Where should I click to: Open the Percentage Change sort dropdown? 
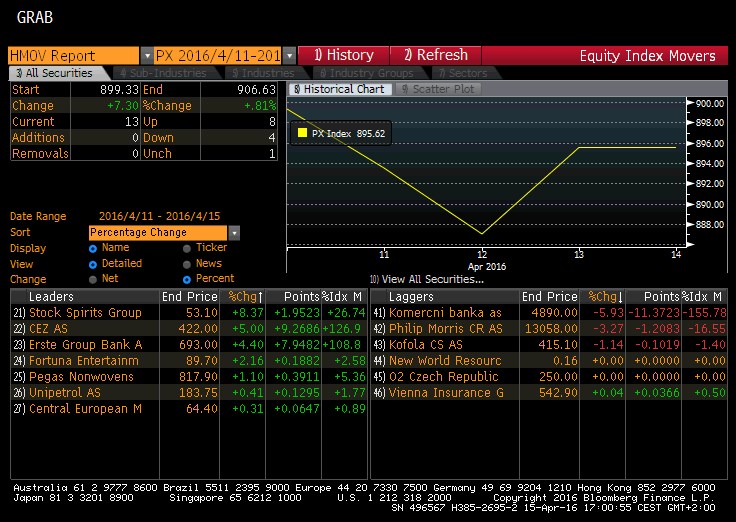coord(234,233)
